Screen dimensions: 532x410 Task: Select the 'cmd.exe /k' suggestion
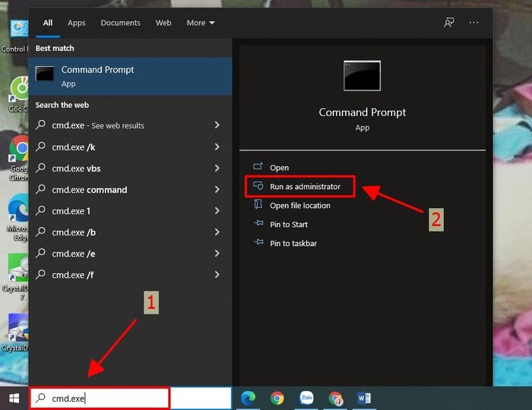point(130,147)
